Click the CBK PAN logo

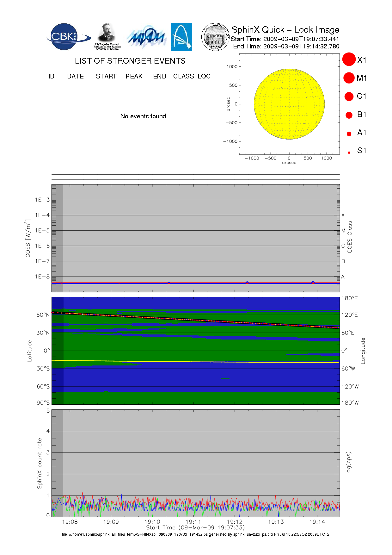click(69, 37)
